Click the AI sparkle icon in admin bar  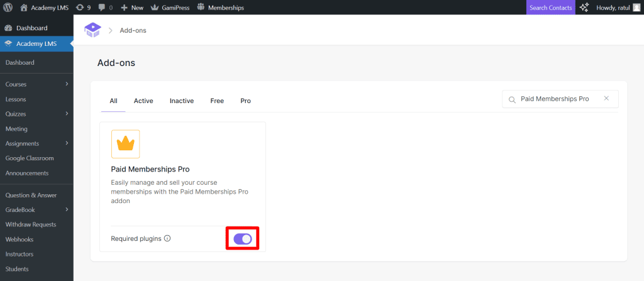tap(584, 8)
